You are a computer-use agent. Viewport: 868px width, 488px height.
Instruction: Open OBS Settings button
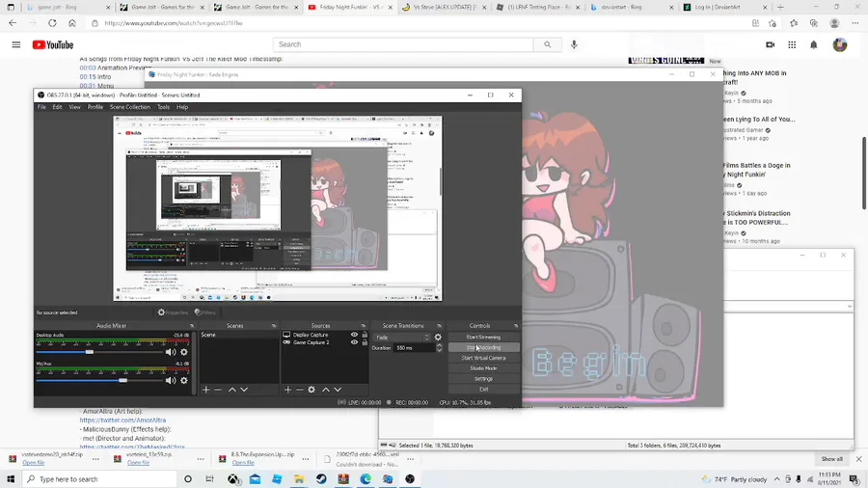[483, 379]
